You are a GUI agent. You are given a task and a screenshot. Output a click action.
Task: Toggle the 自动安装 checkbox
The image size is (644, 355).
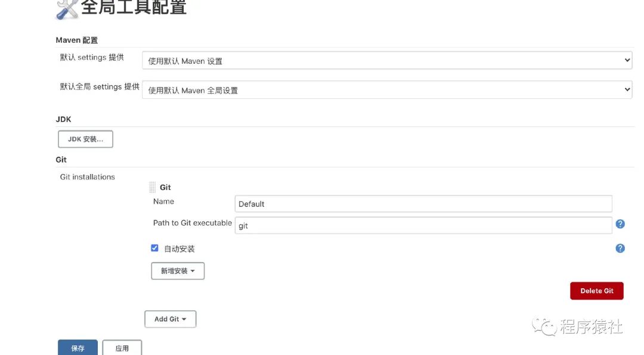click(155, 248)
